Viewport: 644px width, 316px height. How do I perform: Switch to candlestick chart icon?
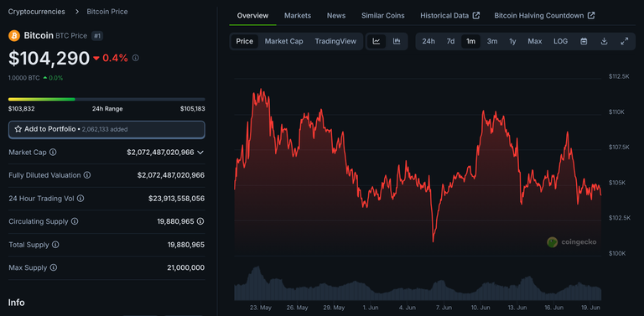(x=397, y=41)
